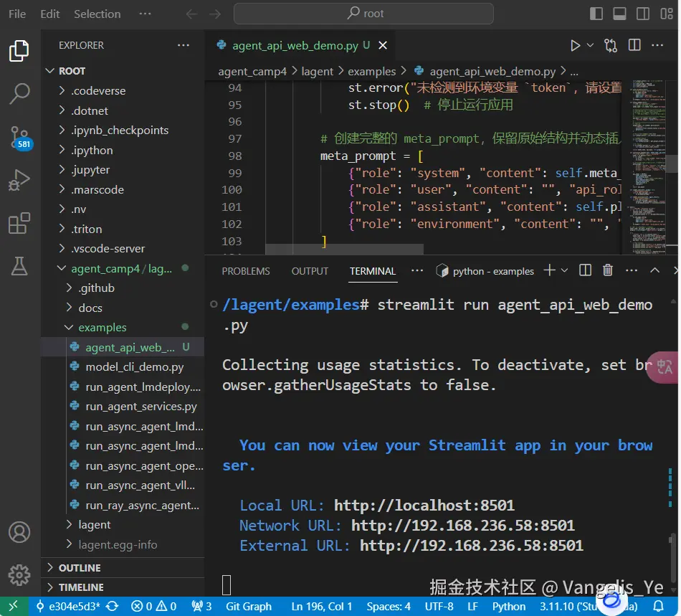Toggle the bottom panel layout button

619,14
